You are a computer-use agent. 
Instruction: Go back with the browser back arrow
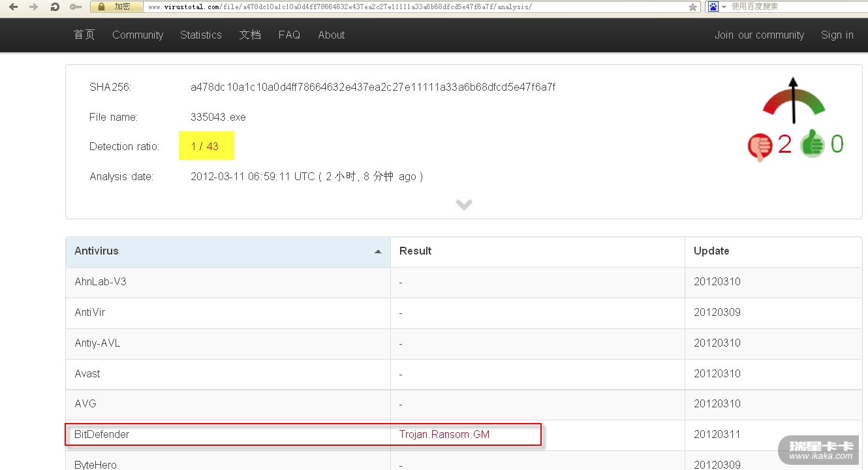[13, 7]
